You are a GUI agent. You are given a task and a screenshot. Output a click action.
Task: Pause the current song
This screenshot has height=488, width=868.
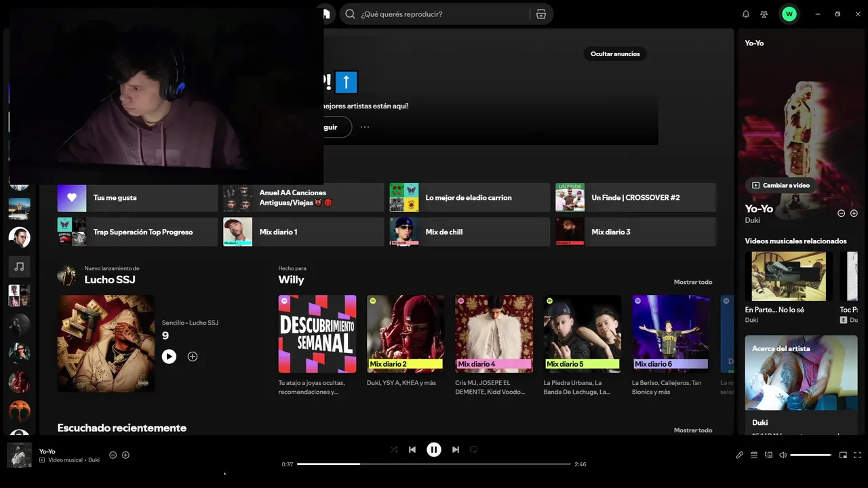tap(434, 449)
